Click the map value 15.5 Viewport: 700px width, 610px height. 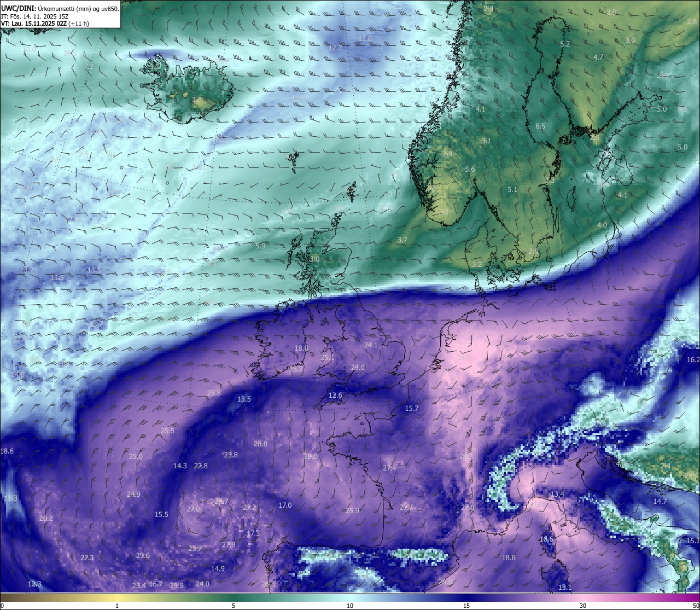(x=161, y=515)
